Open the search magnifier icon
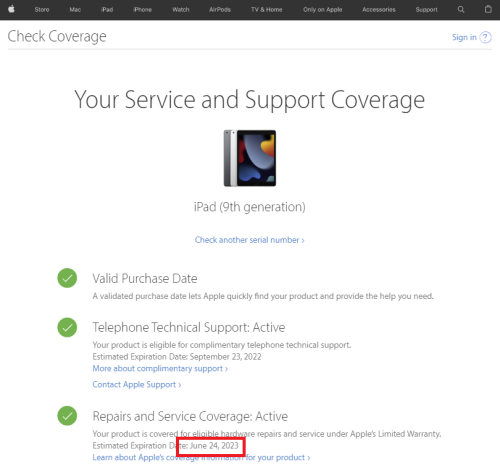 (x=461, y=9)
